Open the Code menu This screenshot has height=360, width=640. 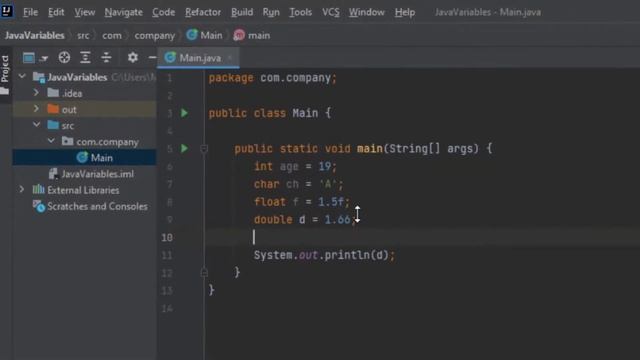(163, 12)
